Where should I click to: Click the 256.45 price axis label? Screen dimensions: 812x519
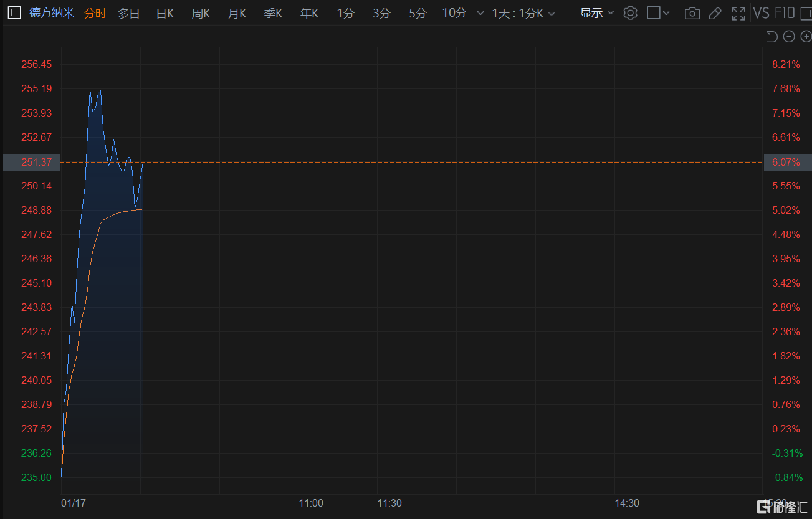(x=37, y=64)
